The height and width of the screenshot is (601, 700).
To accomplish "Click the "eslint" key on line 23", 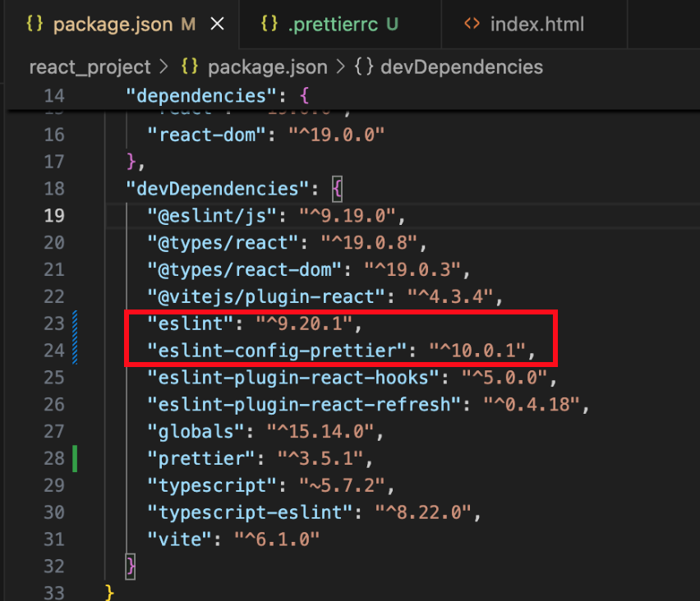I will [x=191, y=324].
